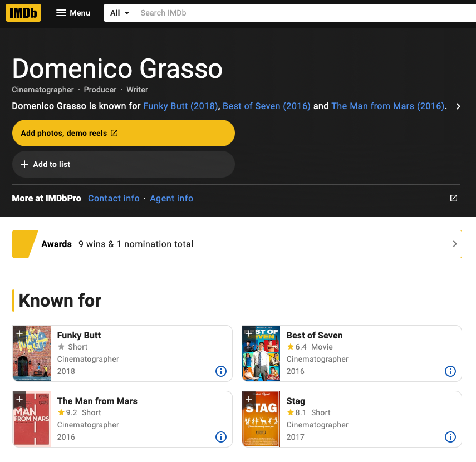Click the IMDb logo
Screen dimensions: 476x462
[x=23, y=12]
